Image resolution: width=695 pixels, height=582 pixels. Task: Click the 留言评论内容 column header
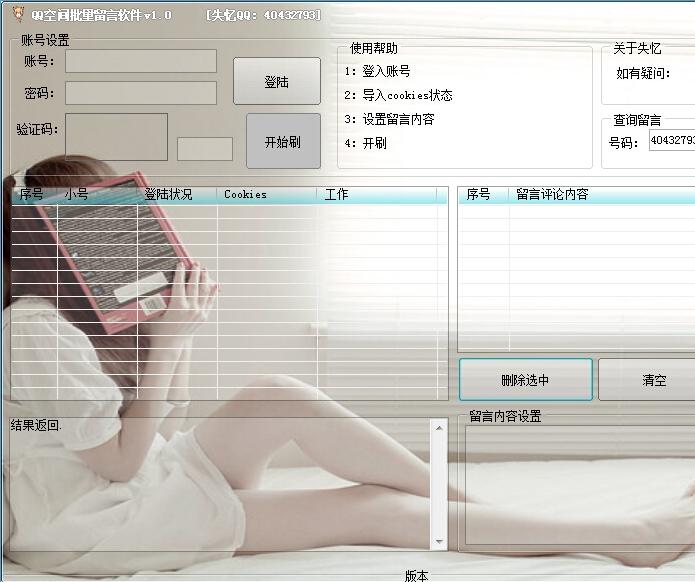[602, 195]
